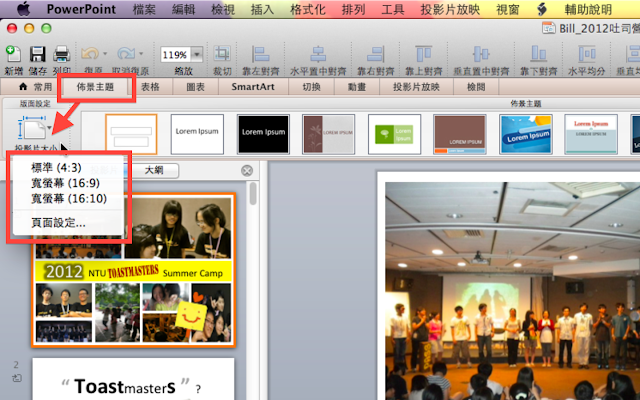This screenshot has width=640, height=400.
Task: Open the PowerPoint application menu
Action: click(81, 9)
